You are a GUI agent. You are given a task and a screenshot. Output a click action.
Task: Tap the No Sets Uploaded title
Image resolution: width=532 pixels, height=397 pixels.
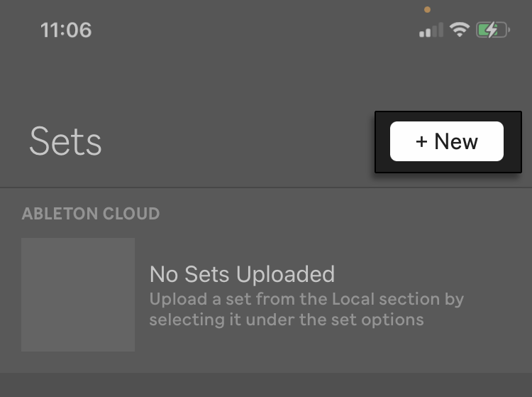click(242, 274)
